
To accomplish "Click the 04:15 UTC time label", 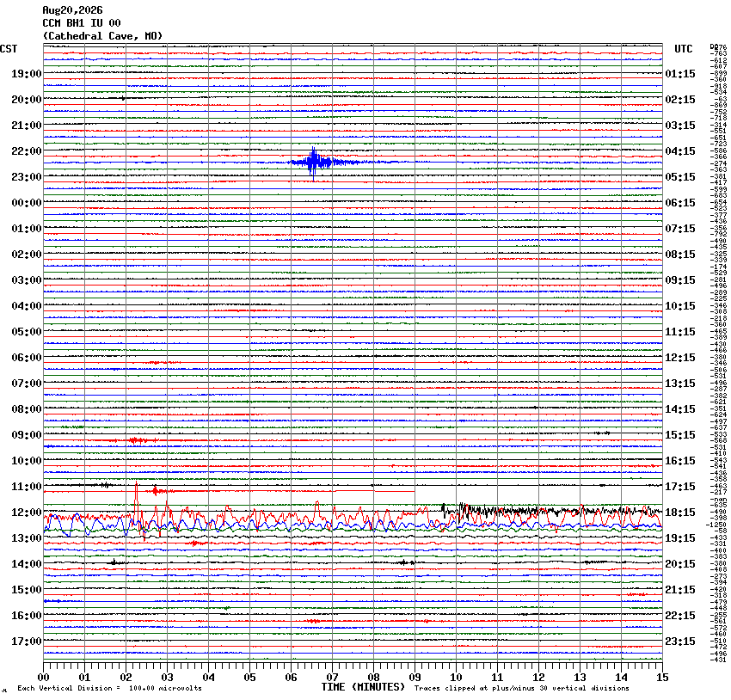I will [x=680, y=151].
